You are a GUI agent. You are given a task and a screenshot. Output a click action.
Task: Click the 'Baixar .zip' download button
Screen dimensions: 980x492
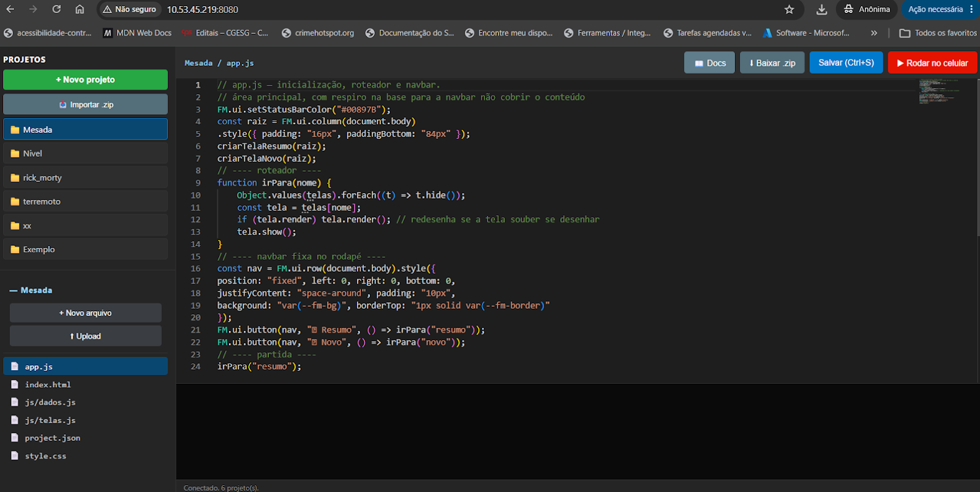point(772,63)
